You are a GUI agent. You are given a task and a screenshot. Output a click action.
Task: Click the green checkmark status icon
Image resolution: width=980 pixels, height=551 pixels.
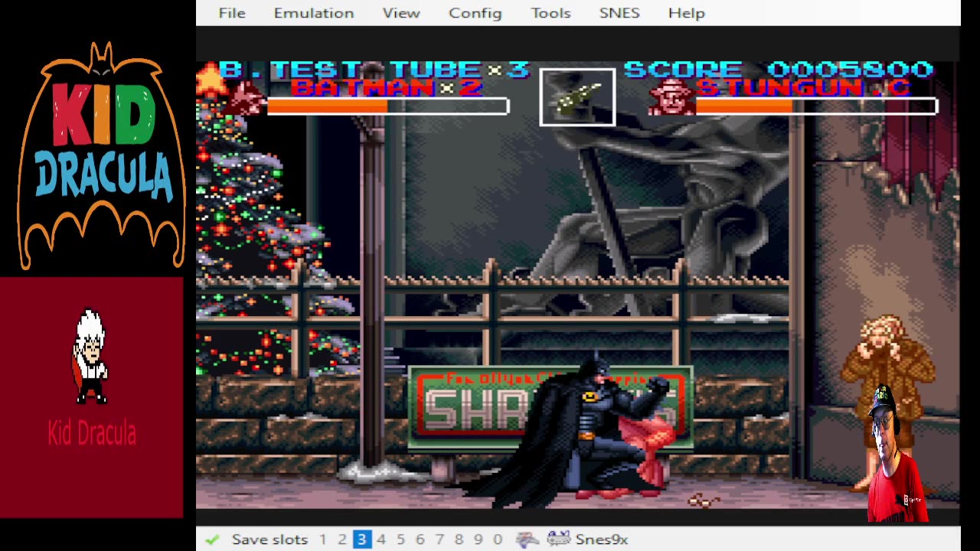(212, 540)
